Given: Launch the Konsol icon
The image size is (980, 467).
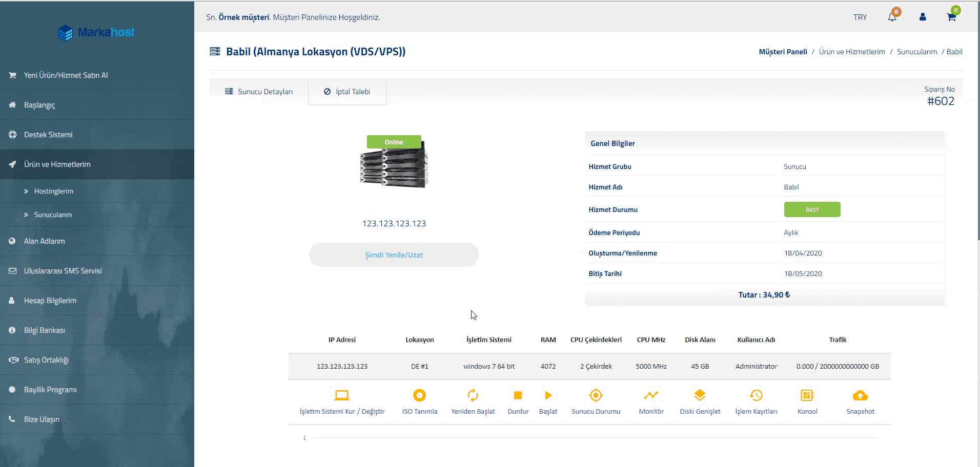Looking at the screenshot, I should [807, 395].
